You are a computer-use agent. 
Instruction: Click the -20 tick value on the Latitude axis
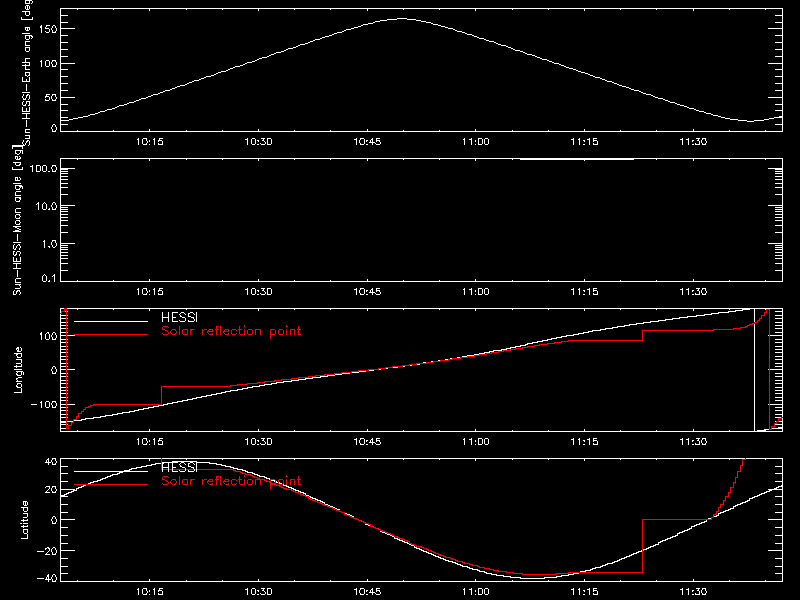[x=47, y=551]
